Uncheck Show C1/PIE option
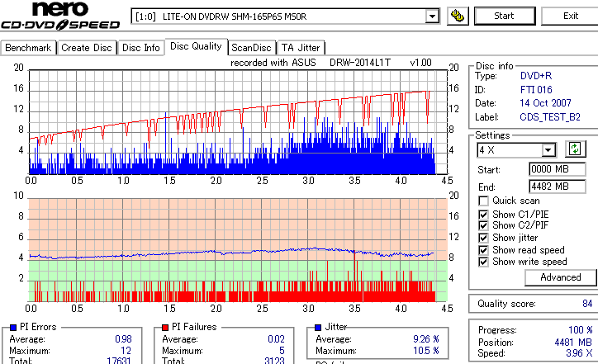 (483, 215)
